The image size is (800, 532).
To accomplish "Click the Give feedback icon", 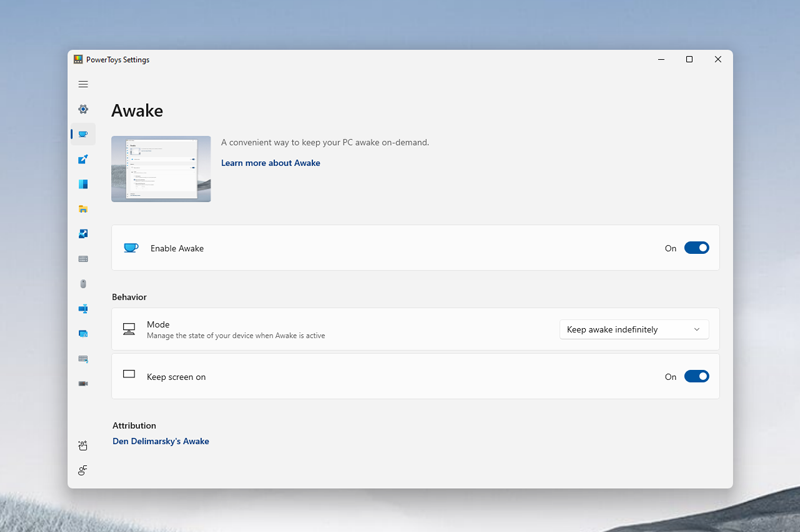I will coord(83,470).
